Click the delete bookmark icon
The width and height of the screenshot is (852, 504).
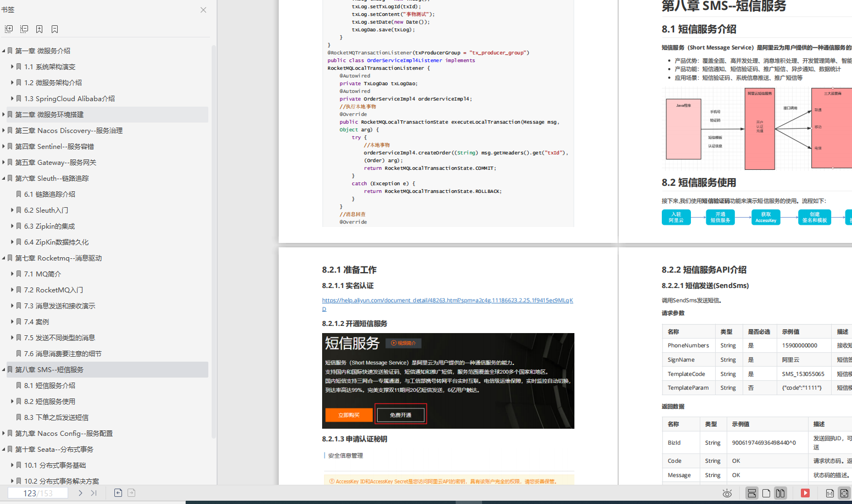tap(55, 29)
